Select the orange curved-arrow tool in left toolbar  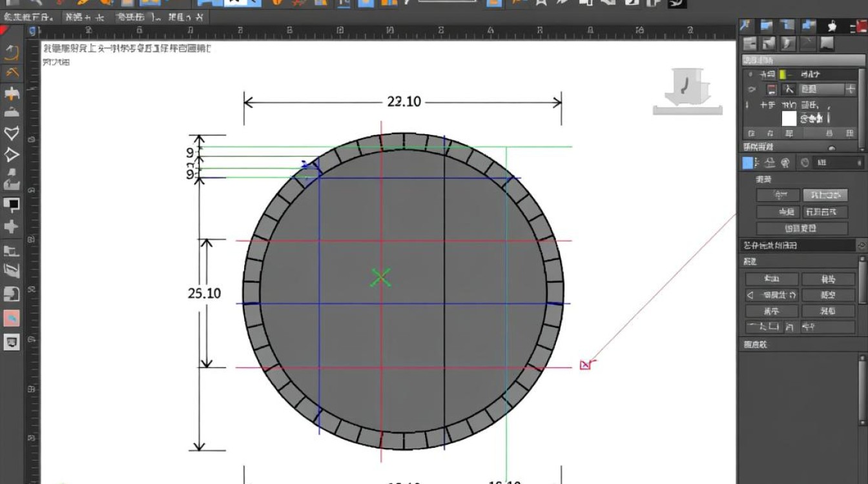click(x=12, y=54)
